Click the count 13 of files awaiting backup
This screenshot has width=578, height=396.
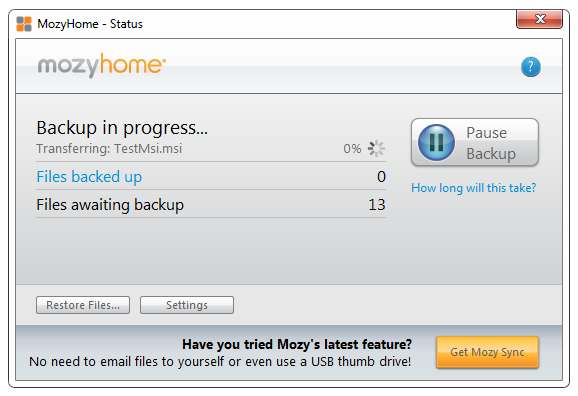click(x=377, y=205)
